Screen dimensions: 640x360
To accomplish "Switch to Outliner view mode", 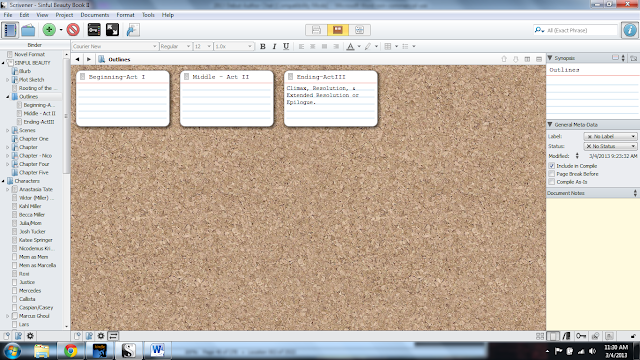I will coord(359,30).
